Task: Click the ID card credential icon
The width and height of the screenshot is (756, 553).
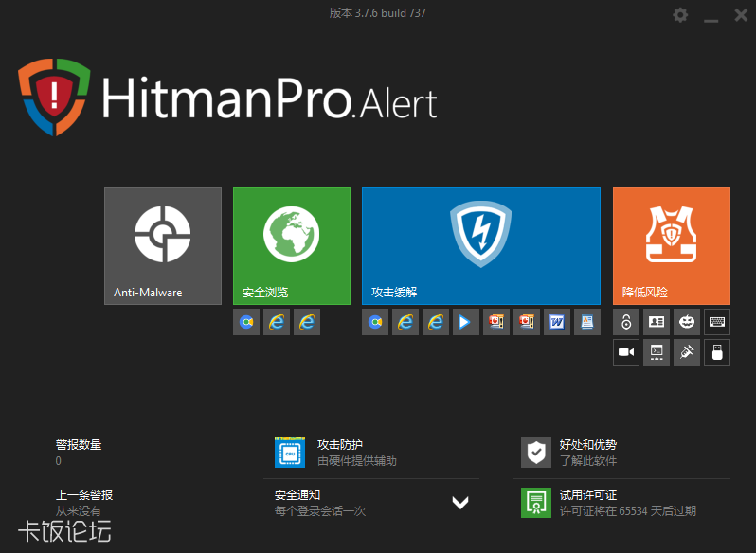Action: tap(657, 322)
